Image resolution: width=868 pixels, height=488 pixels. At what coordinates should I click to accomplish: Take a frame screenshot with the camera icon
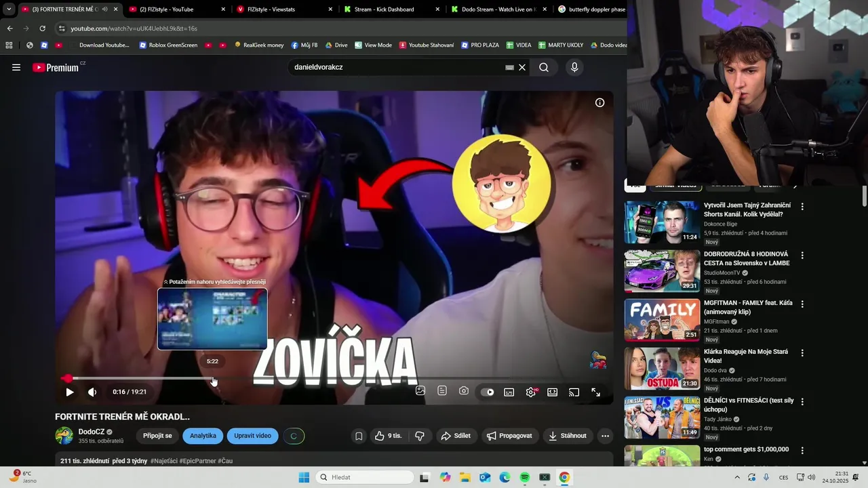[x=464, y=391]
